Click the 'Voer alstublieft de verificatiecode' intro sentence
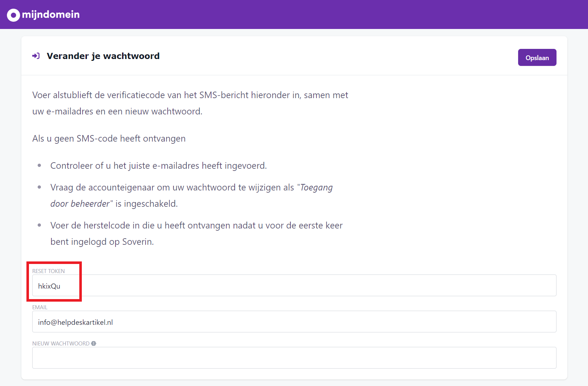The height and width of the screenshot is (386, 588). (190, 95)
